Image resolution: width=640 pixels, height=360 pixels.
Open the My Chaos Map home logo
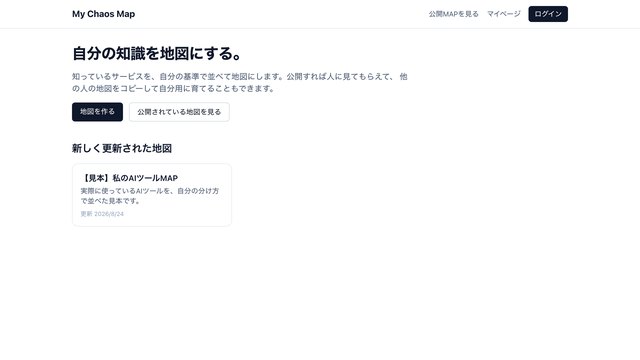tap(103, 14)
